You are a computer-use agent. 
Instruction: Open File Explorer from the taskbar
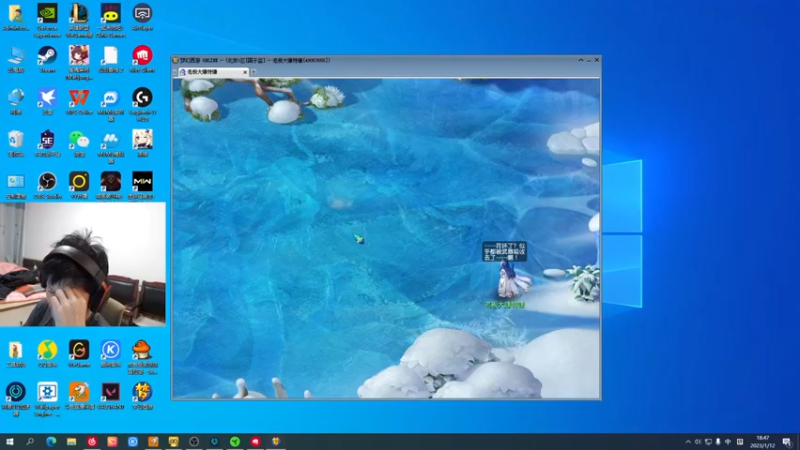coord(71,442)
